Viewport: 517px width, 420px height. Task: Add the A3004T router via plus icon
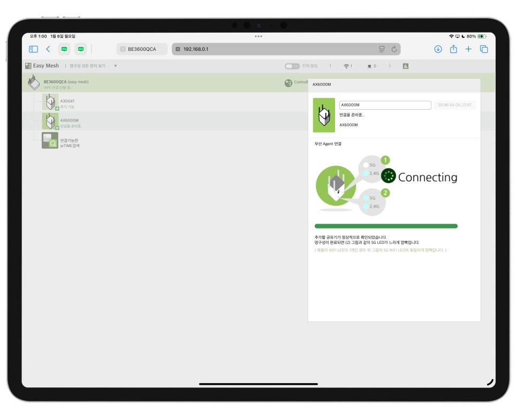[57, 109]
